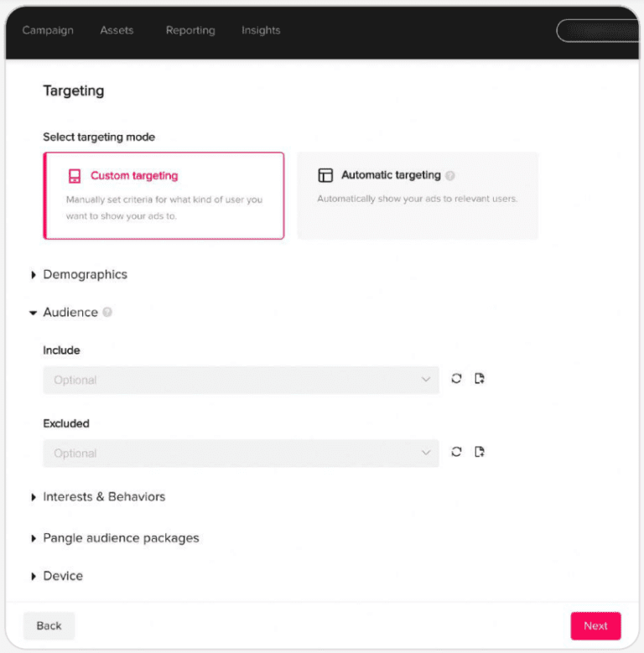Click the Custom targeting device icon
This screenshot has width=644, height=653.
pos(75,176)
